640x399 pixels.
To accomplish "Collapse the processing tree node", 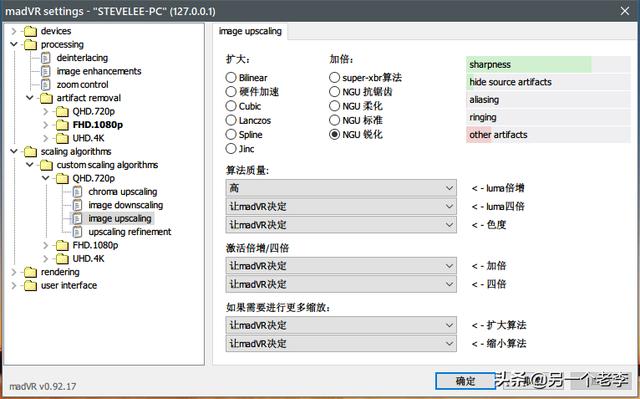I will click(14, 44).
